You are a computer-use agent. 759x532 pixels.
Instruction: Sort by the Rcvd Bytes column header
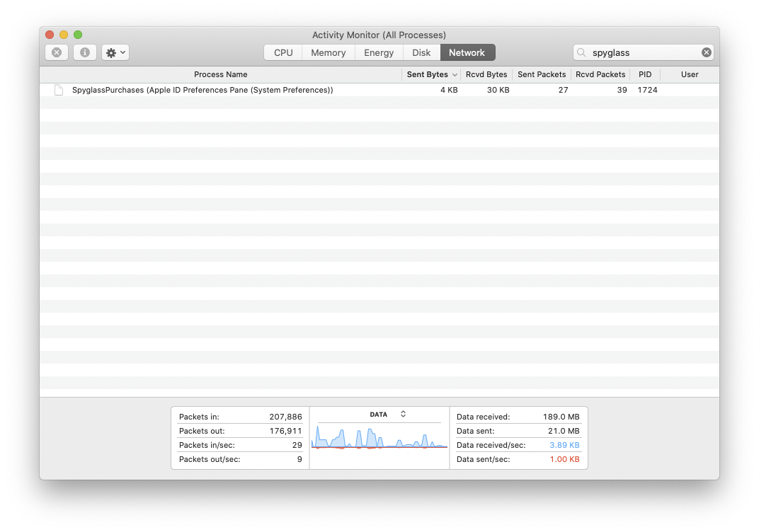(486, 74)
